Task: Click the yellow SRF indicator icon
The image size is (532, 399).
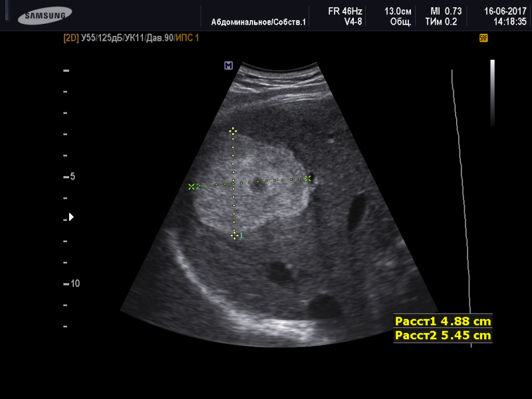Action: 483,38
